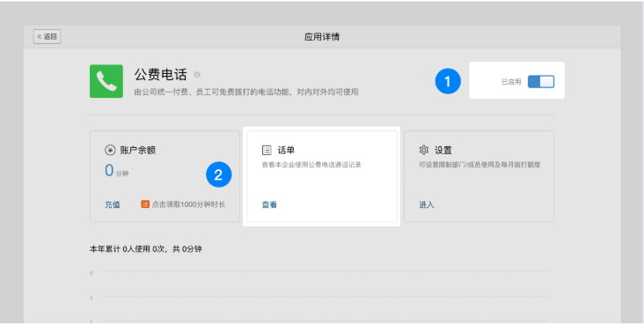Click 本年累计 usage summary text
This screenshot has width=644, height=326.
[x=145, y=248]
